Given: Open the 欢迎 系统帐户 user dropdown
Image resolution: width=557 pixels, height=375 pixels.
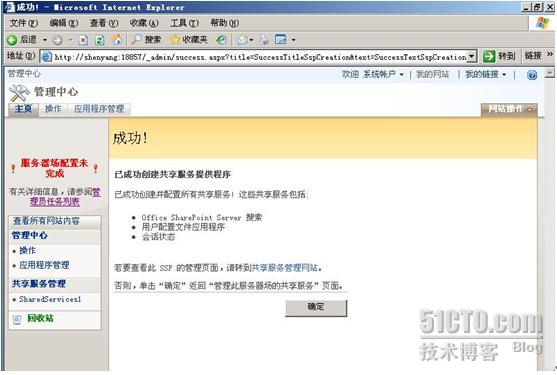Looking at the screenshot, I should click(372, 74).
